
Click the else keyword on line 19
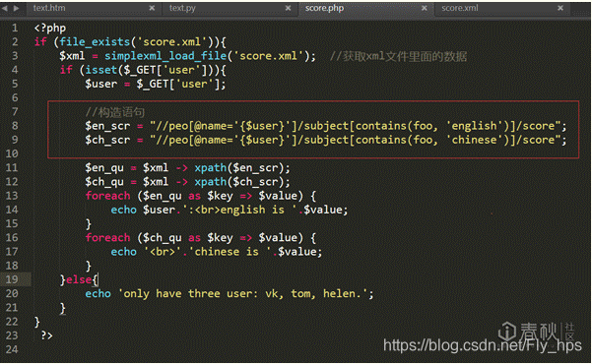click(x=79, y=279)
